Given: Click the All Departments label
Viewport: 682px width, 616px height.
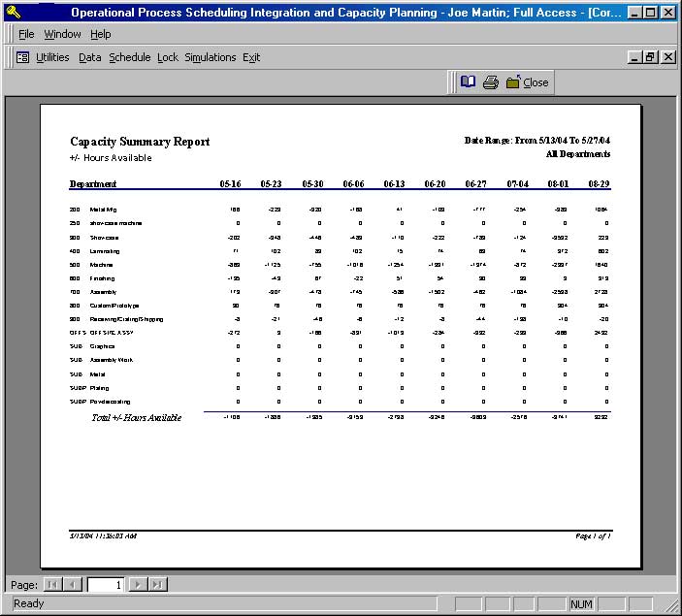Looking at the screenshot, I should tap(578, 154).
